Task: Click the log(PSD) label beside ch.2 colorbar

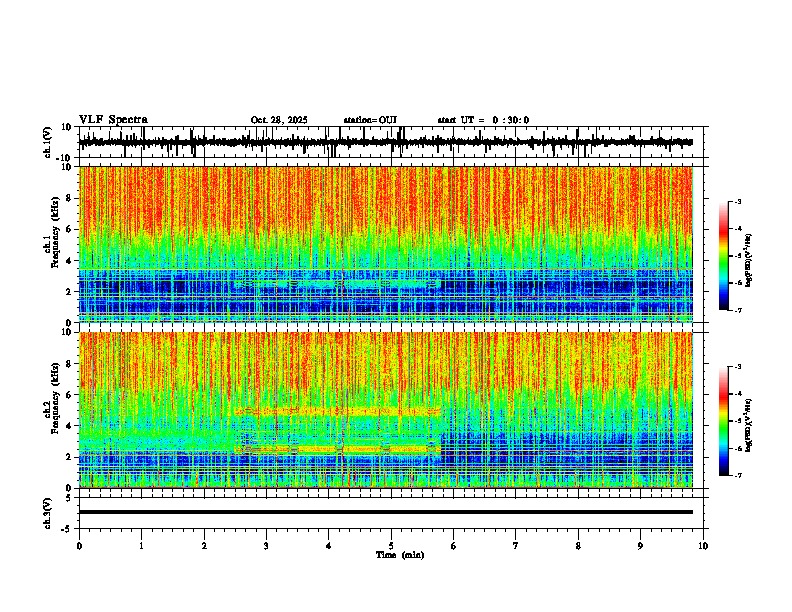Action: click(749, 425)
